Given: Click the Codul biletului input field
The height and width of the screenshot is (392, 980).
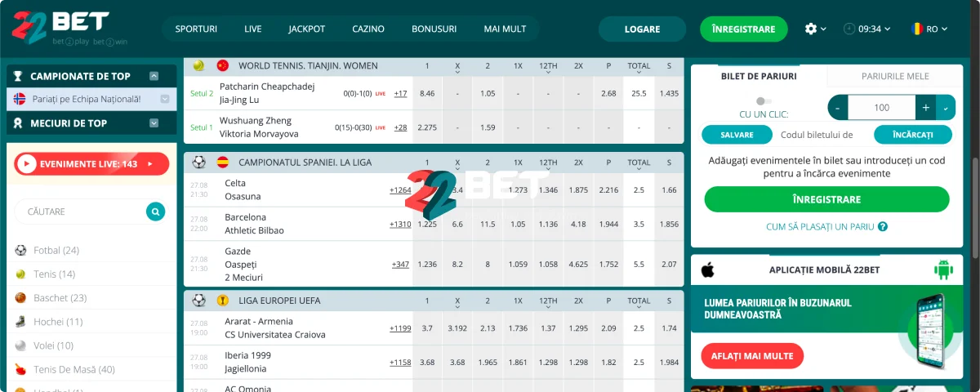Looking at the screenshot, I should 823,135.
